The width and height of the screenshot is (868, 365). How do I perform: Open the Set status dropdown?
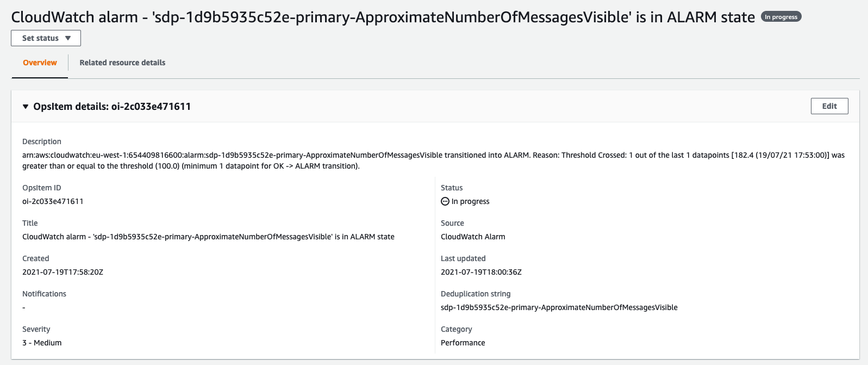(46, 38)
